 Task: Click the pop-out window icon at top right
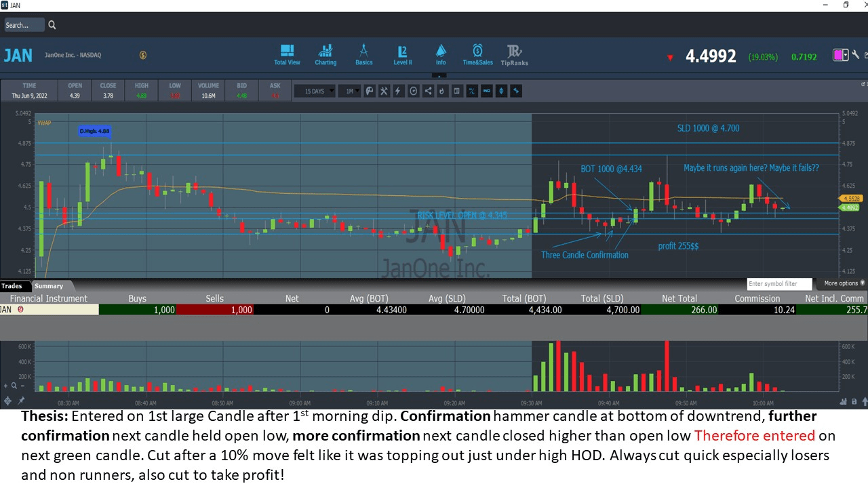point(865,56)
